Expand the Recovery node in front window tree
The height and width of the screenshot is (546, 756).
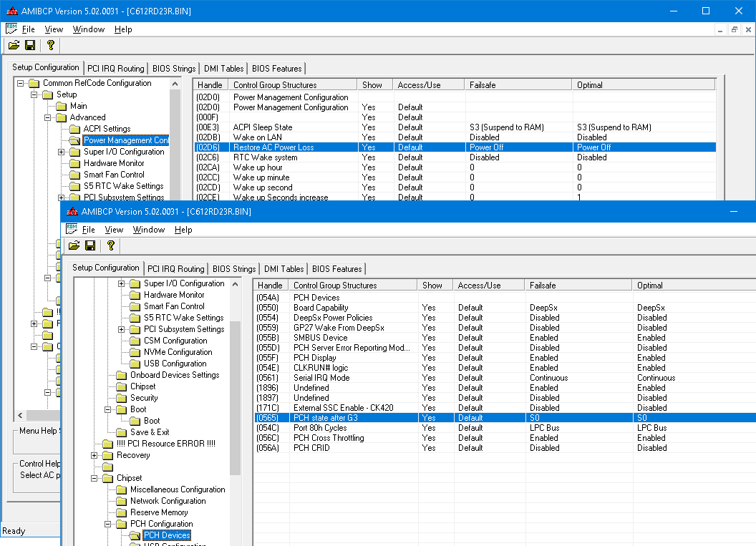(x=94, y=455)
